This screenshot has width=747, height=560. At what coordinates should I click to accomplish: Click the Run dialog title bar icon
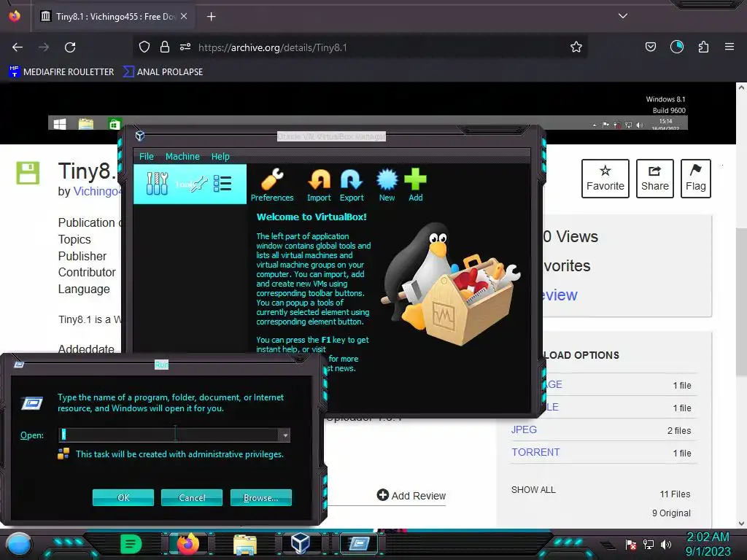pyautogui.click(x=19, y=365)
